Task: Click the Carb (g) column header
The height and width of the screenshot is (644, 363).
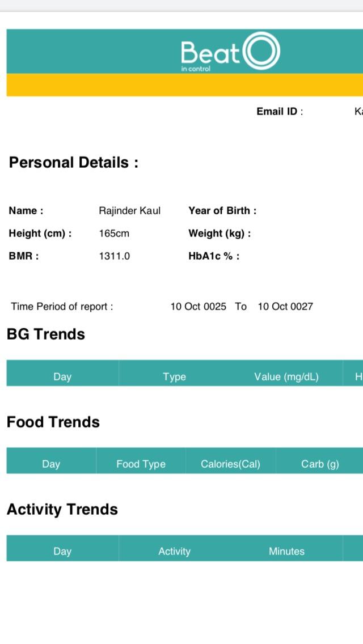Action: (320, 464)
